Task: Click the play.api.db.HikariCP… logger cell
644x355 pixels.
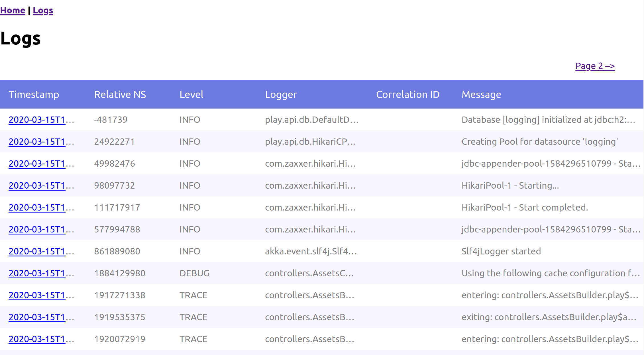Action: [x=311, y=142]
